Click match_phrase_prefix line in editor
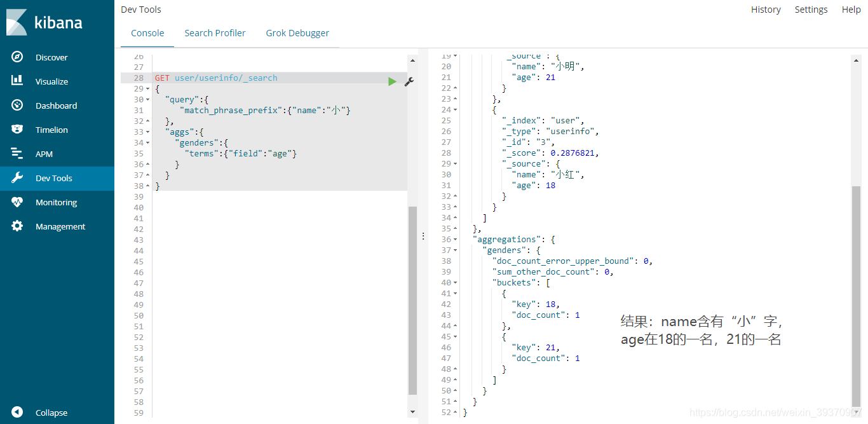 coord(264,111)
